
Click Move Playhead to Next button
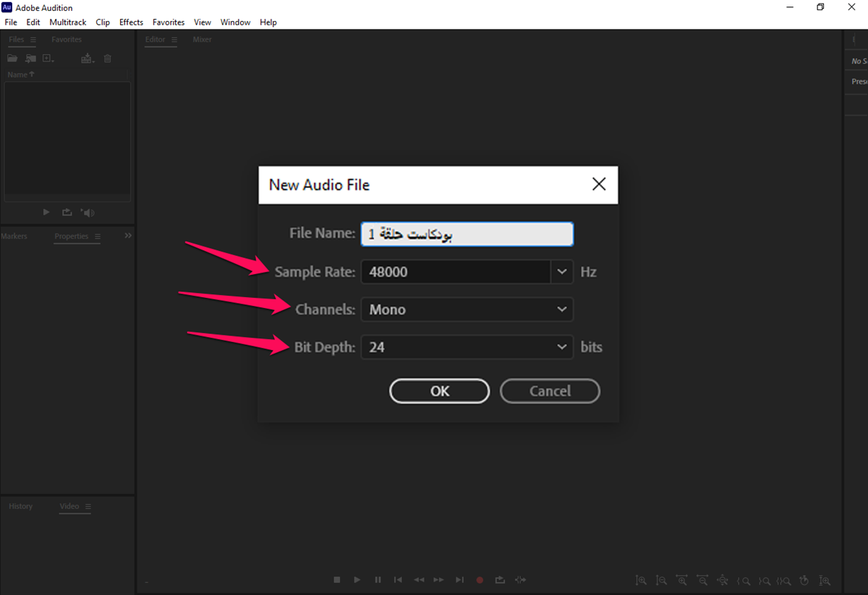[x=459, y=580]
